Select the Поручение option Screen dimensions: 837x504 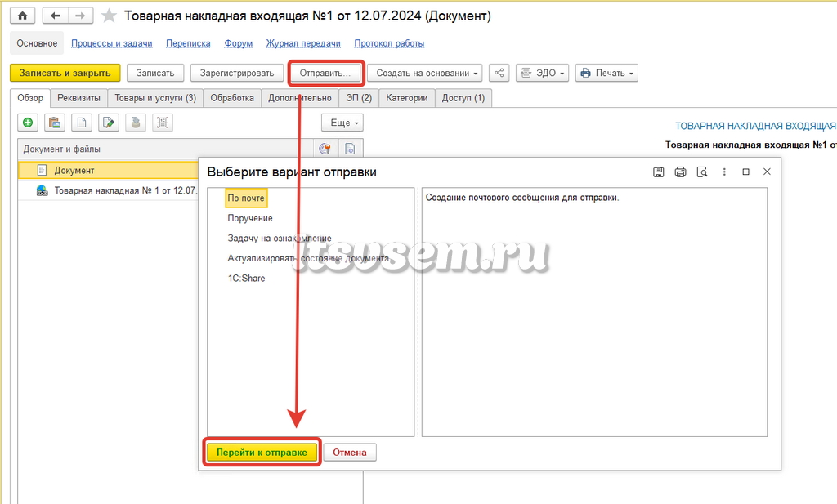(250, 218)
